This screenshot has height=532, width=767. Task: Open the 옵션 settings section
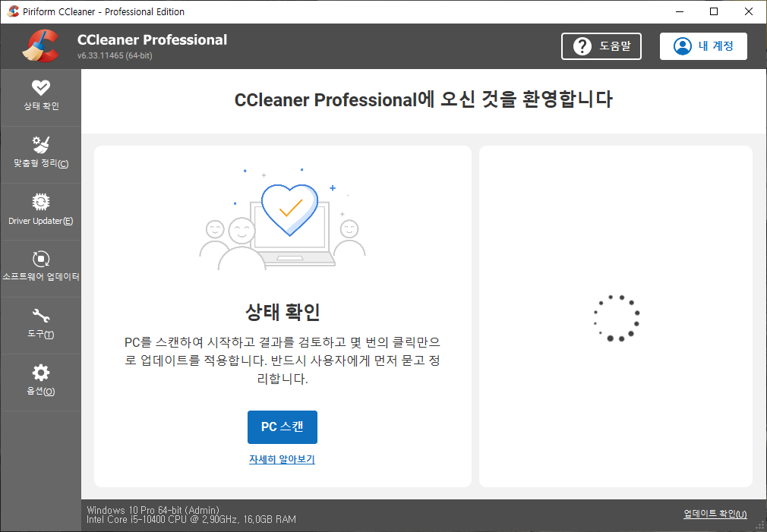click(x=40, y=382)
